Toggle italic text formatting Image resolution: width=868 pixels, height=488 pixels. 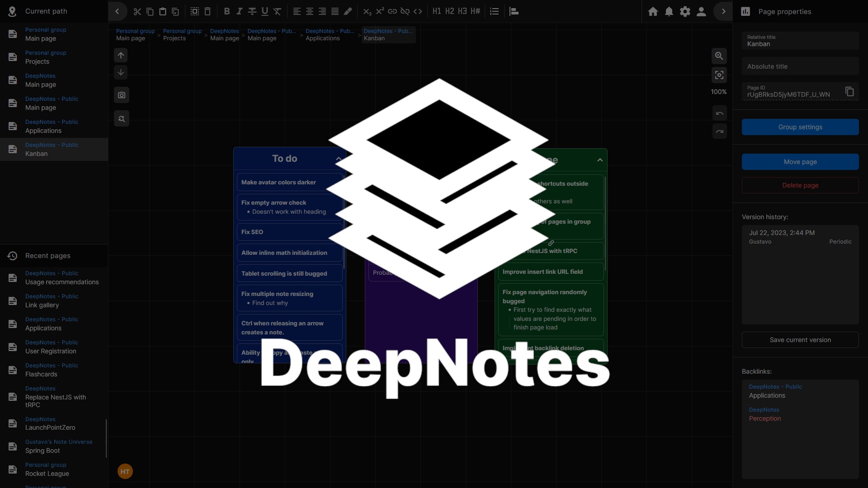(x=240, y=12)
